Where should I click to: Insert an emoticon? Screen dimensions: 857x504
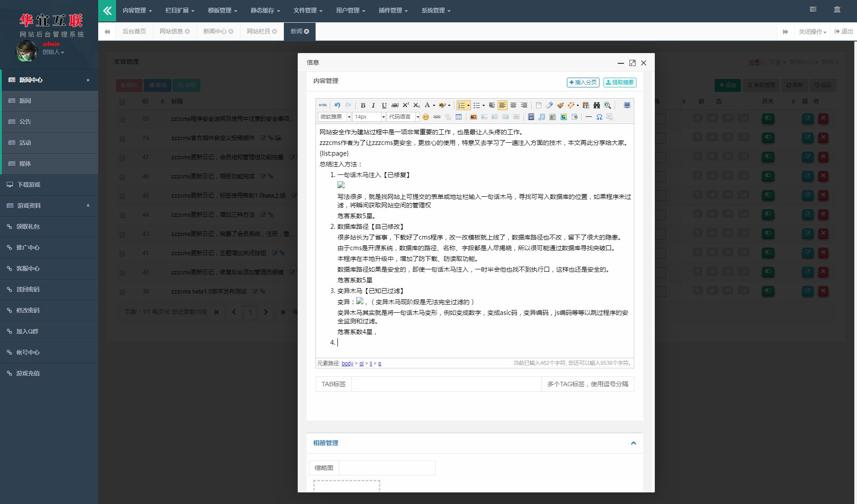[x=426, y=117]
